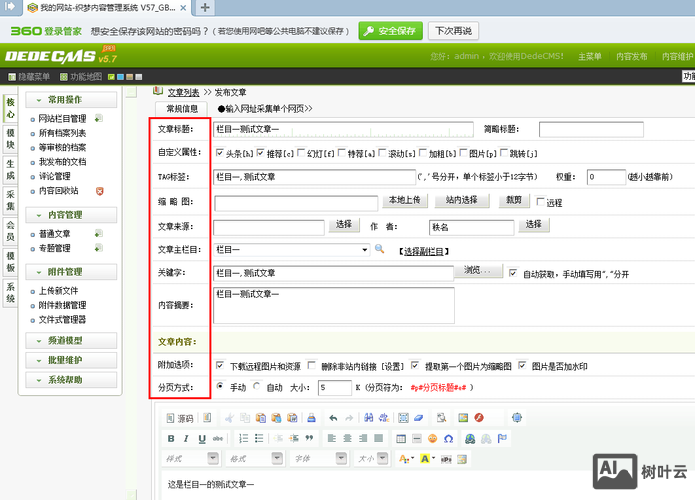Toggle underline formatting (U)
Screen dimensions: 695x500
coord(202,438)
